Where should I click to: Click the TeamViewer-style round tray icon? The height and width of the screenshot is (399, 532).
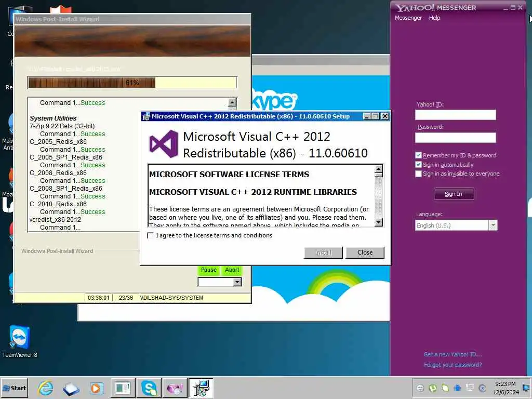point(482,388)
